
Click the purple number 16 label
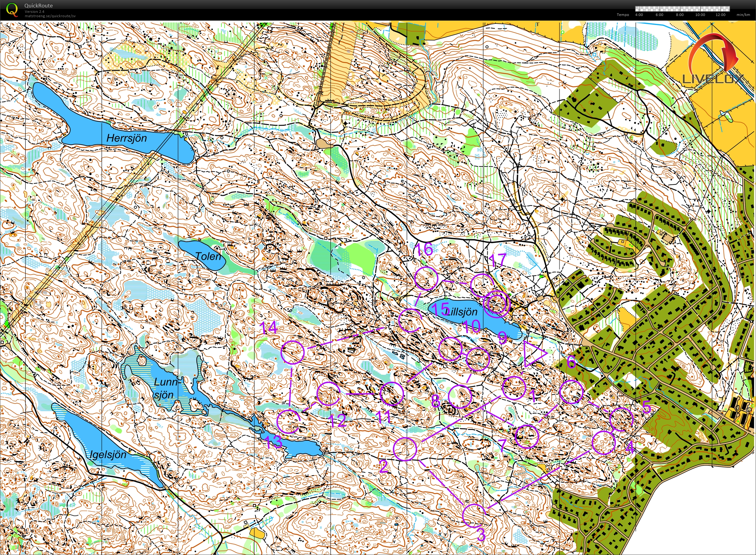(x=423, y=250)
